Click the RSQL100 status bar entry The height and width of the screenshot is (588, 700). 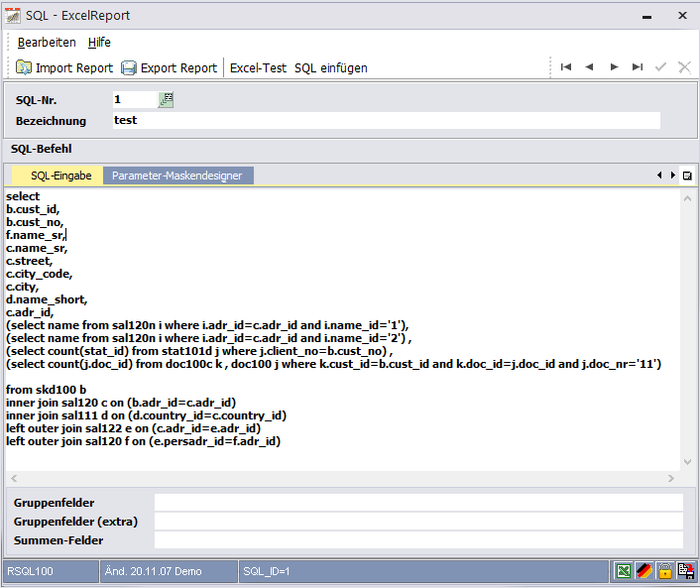click(x=51, y=571)
